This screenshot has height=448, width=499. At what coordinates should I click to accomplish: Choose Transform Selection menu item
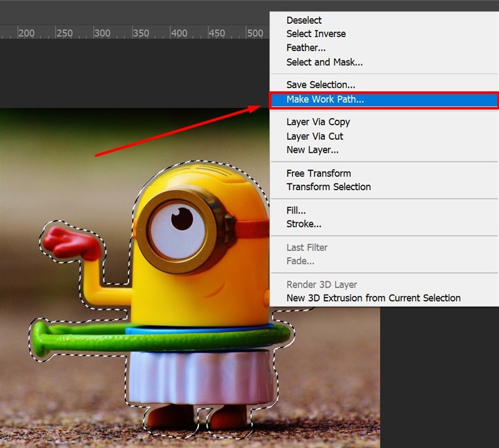click(x=328, y=187)
